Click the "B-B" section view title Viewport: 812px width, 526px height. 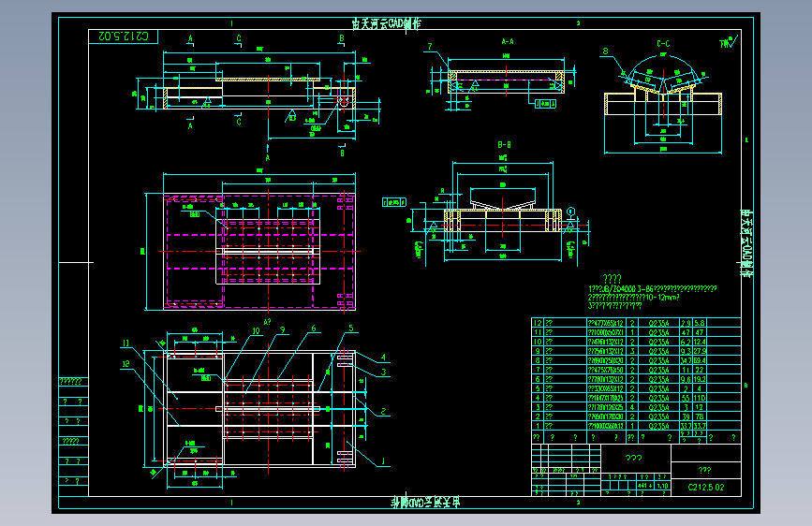click(505, 144)
